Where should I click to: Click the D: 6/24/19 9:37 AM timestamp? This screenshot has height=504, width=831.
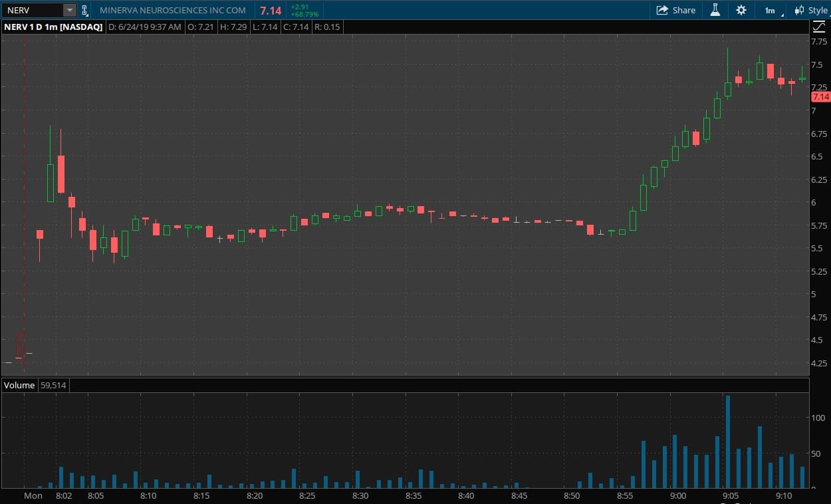tap(144, 27)
